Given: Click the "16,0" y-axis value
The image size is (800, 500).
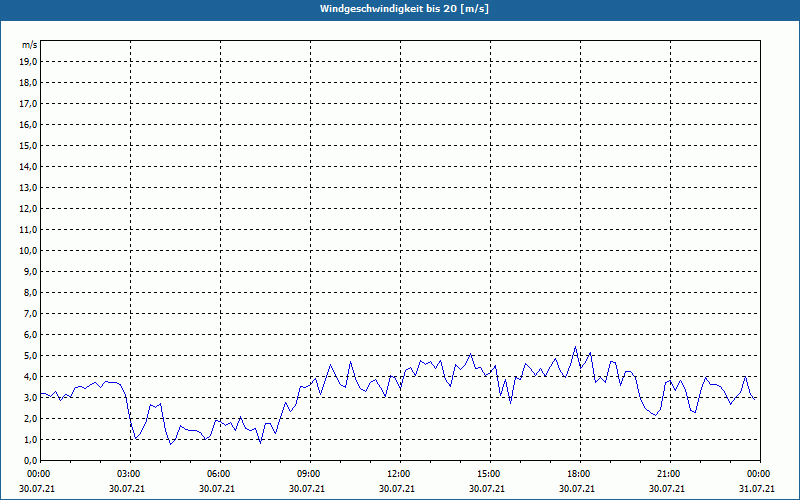Looking at the screenshot, I should pyautogui.click(x=28, y=124).
